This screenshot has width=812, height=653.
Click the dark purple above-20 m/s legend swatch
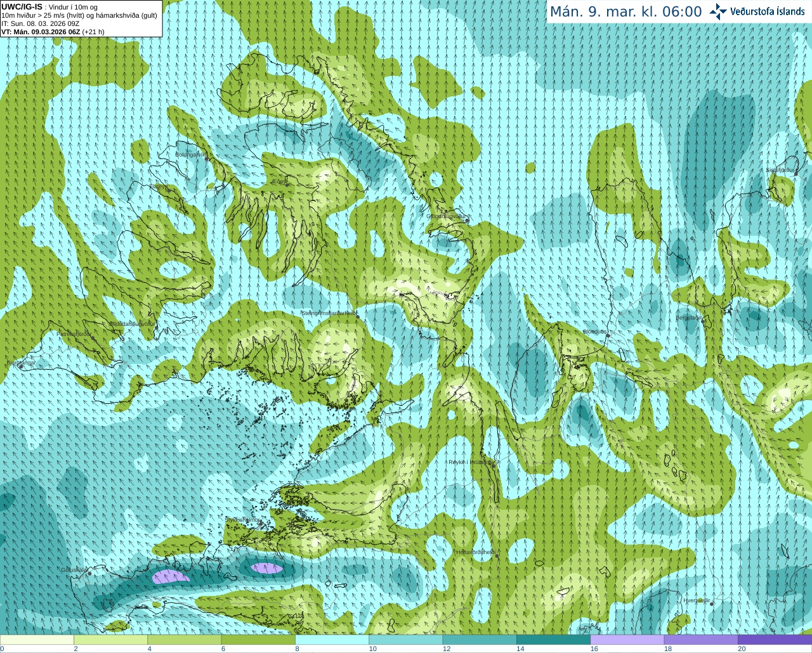point(775,640)
